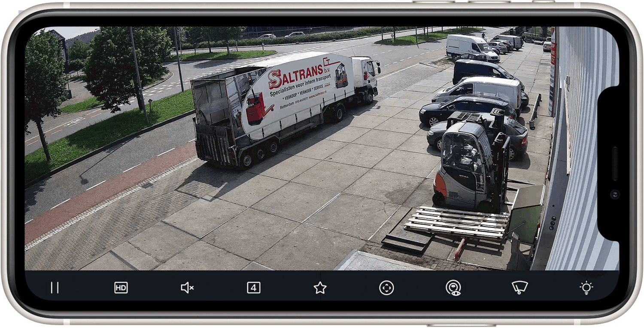Activate the camera wiper icon

click(519, 288)
